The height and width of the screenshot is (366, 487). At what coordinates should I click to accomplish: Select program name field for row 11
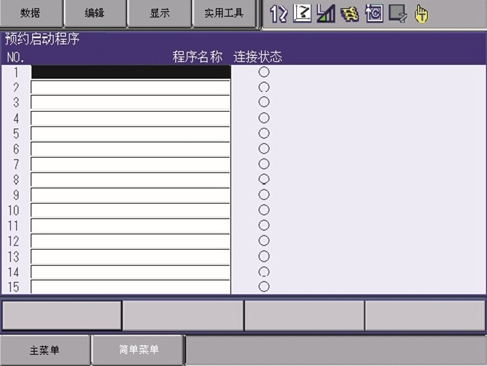pyautogui.click(x=131, y=226)
